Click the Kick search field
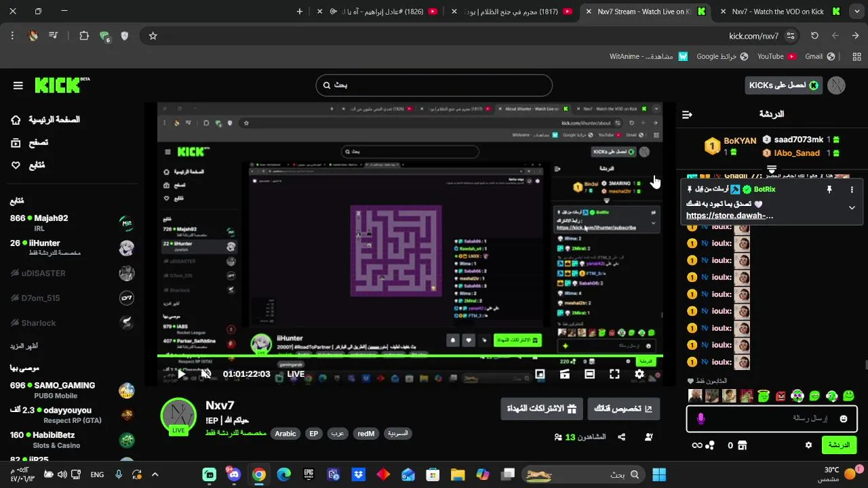The height and width of the screenshot is (488, 868). [x=434, y=85]
